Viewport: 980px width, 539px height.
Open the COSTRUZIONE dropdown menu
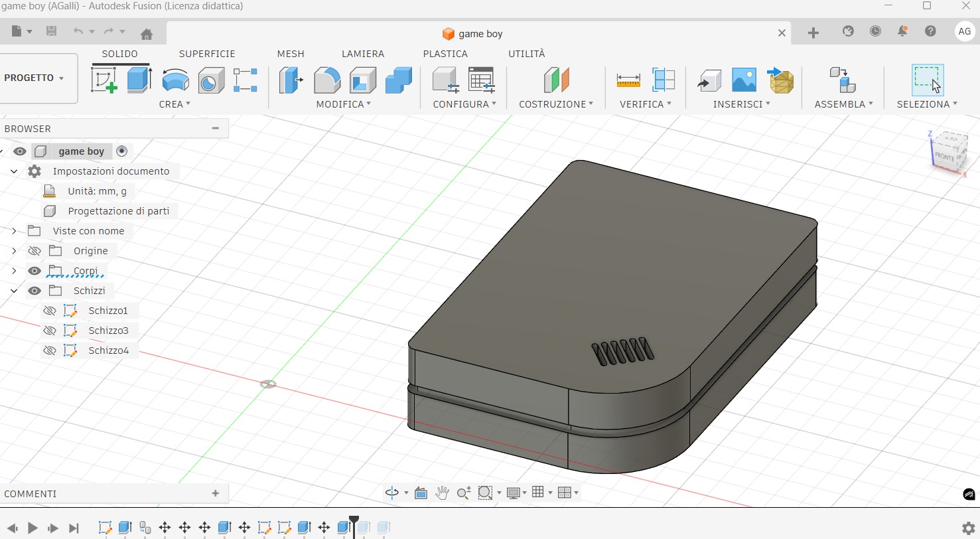[x=555, y=104]
